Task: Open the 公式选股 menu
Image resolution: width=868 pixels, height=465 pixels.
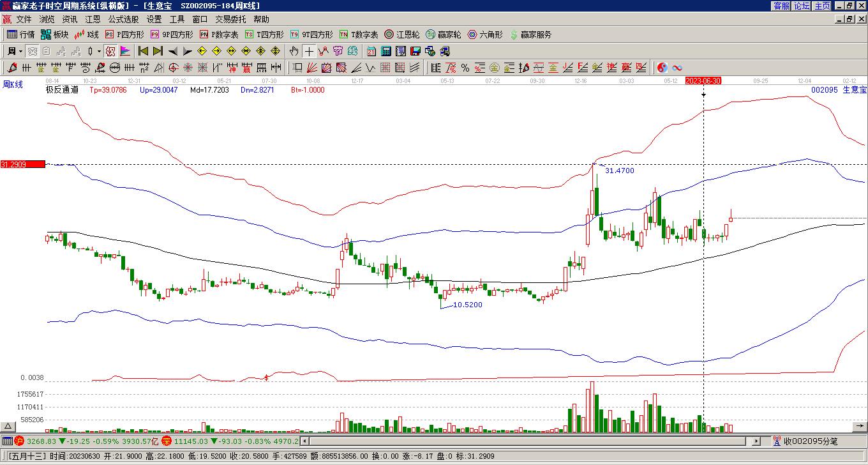Action: [123, 19]
